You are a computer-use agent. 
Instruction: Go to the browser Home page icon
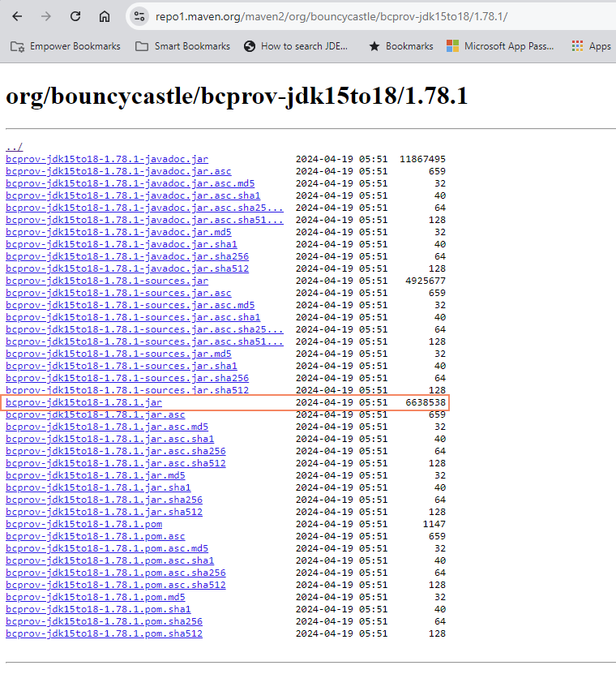(105, 16)
